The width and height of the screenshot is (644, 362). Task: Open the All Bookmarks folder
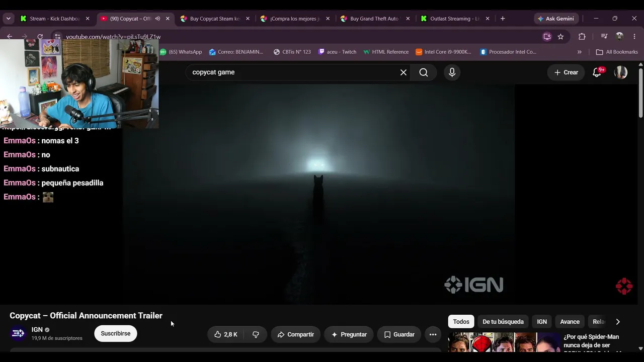[x=617, y=52]
